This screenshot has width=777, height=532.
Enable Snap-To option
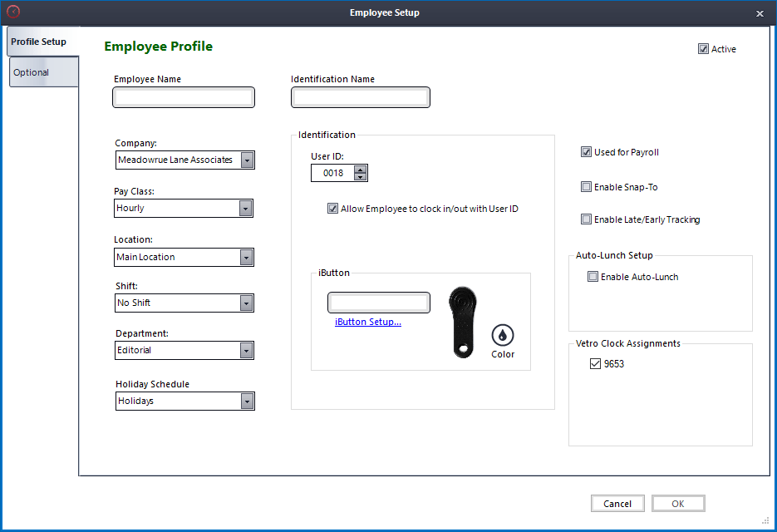tap(586, 186)
